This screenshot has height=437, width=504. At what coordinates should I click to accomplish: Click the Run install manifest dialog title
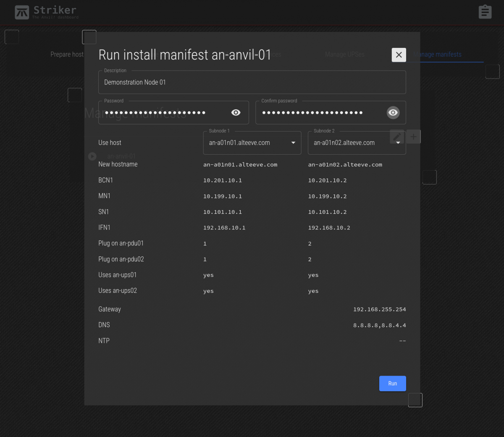(x=185, y=55)
